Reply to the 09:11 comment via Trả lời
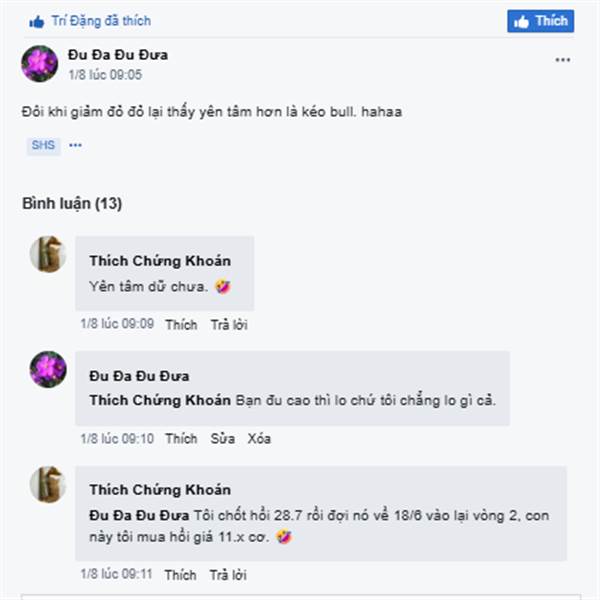 [228, 575]
